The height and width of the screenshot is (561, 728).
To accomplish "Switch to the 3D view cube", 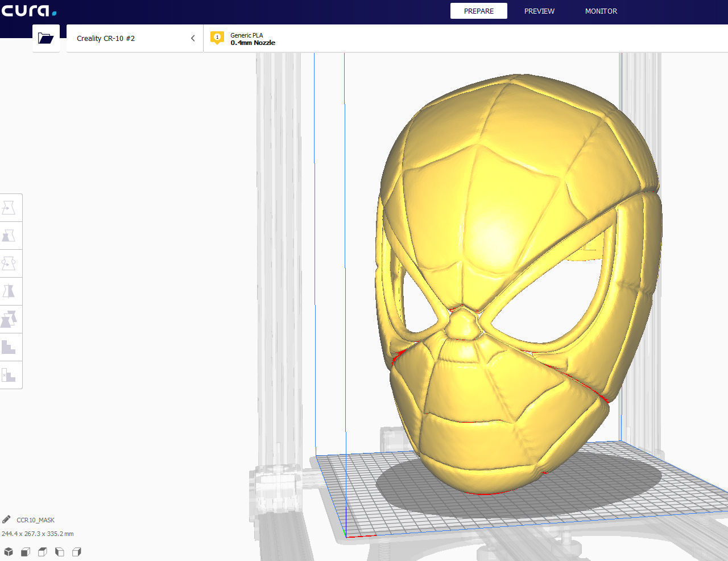I will (9, 552).
